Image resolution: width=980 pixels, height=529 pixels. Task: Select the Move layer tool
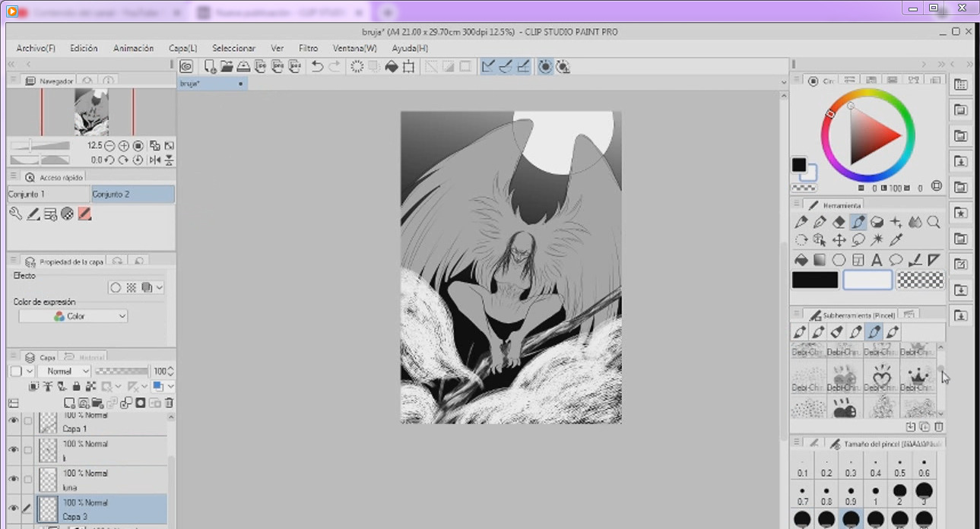pyautogui.click(x=839, y=240)
